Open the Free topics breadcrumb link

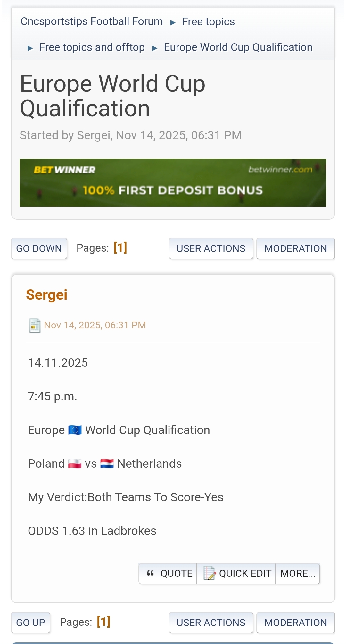coord(208,22)
